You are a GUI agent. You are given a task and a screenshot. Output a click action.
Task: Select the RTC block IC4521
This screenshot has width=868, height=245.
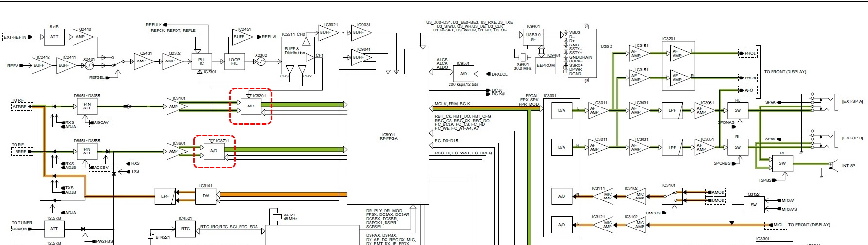186,229
